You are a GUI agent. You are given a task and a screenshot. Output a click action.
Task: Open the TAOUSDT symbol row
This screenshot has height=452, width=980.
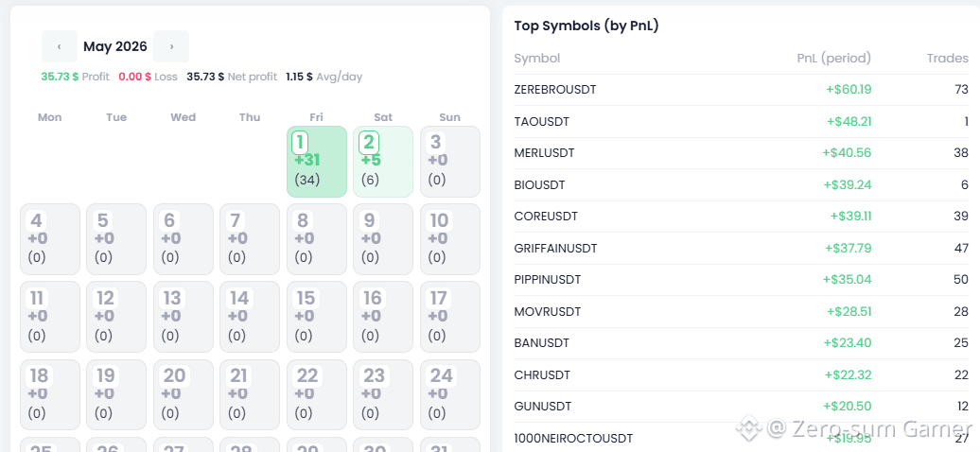click(742, 121)
